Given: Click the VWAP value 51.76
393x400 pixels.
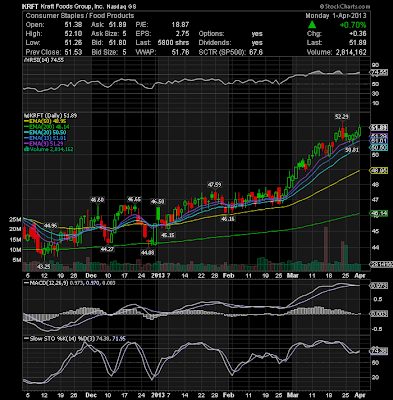Looking at the screenshot, I should tap(180, 52).
